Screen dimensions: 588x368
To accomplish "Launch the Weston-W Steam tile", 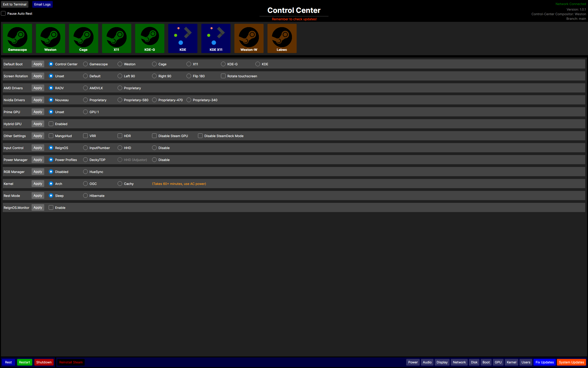I will 249,38.
